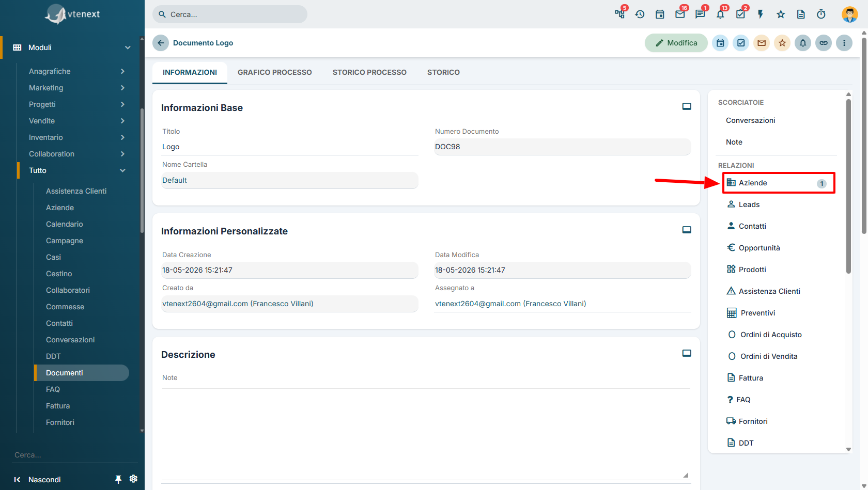Open favorites star icon in top bar

click(x=781, y=14)
